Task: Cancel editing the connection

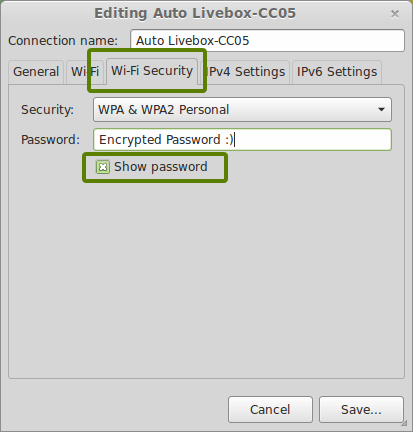Action: coord(270,410)
